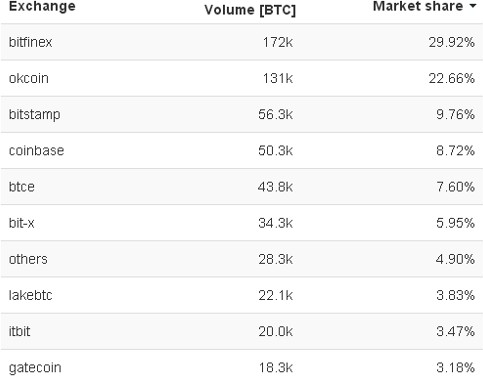Click bitfinex volume value 172k
The image size is (483, 377).
[x=278, y=42]
